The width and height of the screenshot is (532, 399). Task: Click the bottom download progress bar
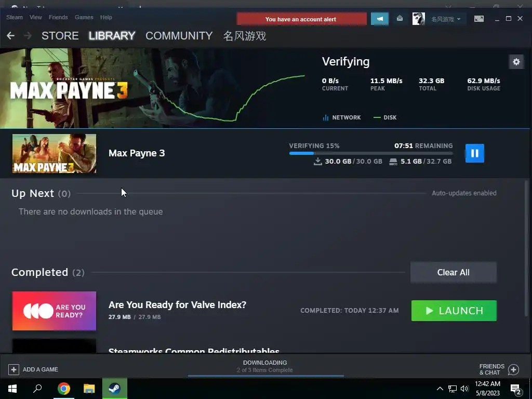(x=266, y=376)
